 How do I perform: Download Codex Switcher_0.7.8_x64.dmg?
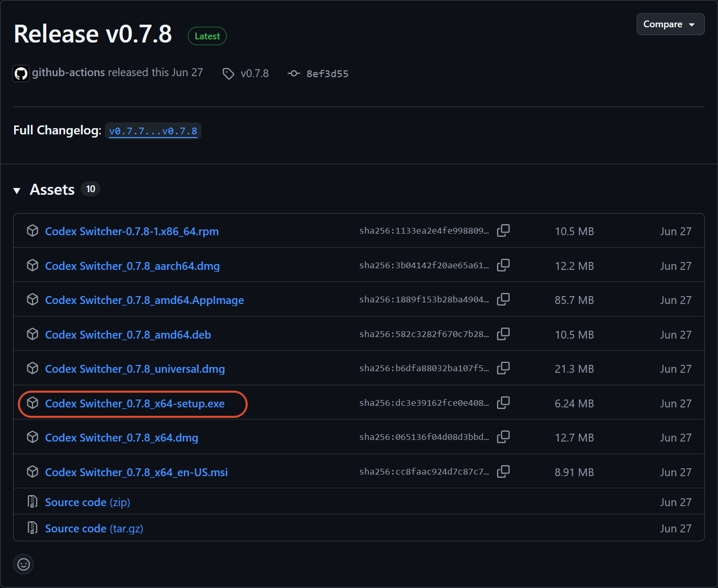point(122,438)
